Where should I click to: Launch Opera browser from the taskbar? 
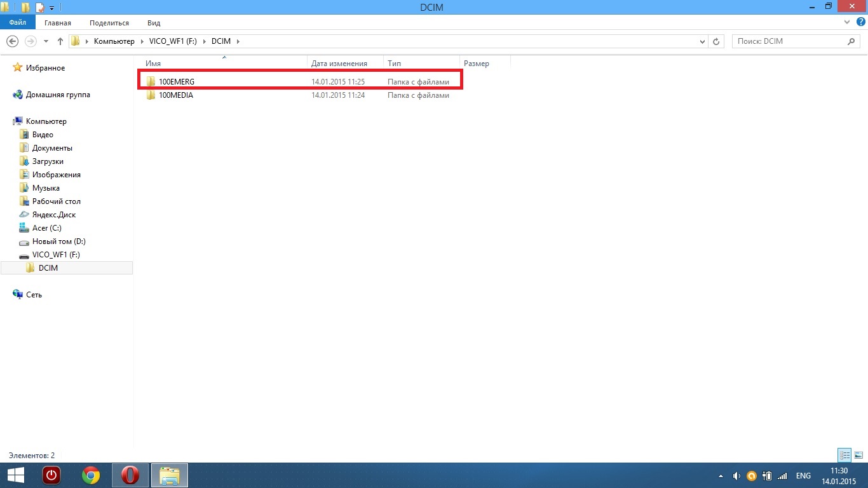[130, 475]
